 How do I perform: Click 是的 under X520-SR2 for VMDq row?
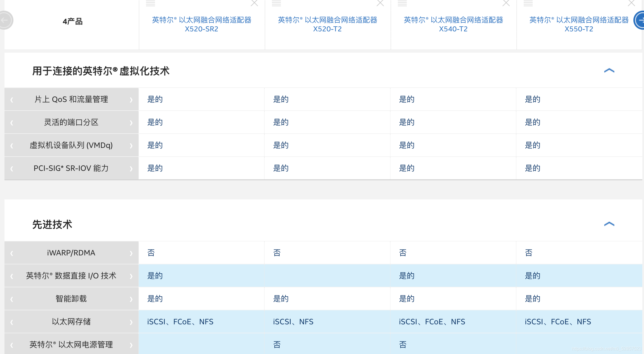(x=155, y=145)
